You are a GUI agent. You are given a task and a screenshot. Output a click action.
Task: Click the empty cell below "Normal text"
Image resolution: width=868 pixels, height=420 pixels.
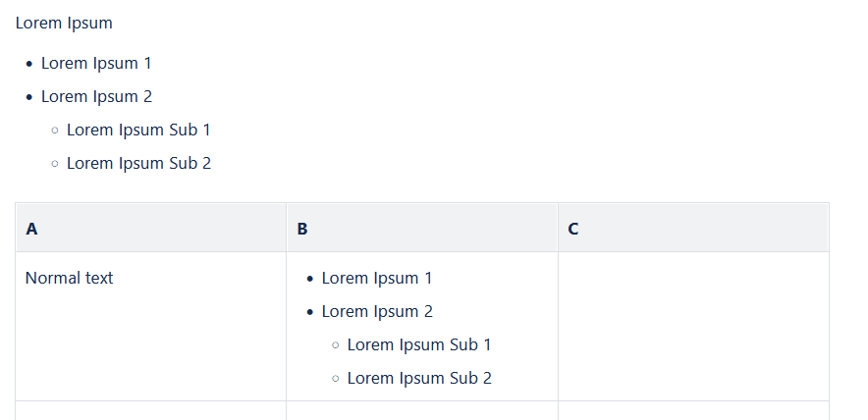pyautogui.click(x=150, y=410)
